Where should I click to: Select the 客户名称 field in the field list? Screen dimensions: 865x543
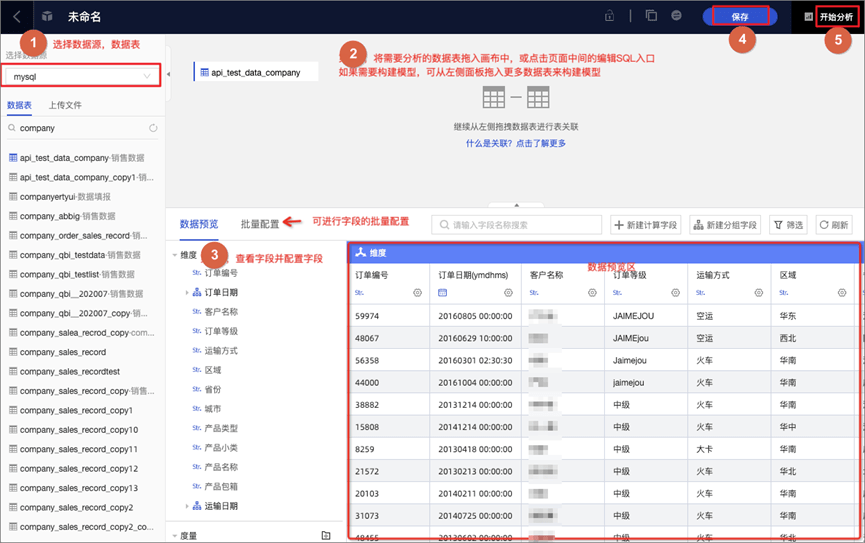(221, 312)
